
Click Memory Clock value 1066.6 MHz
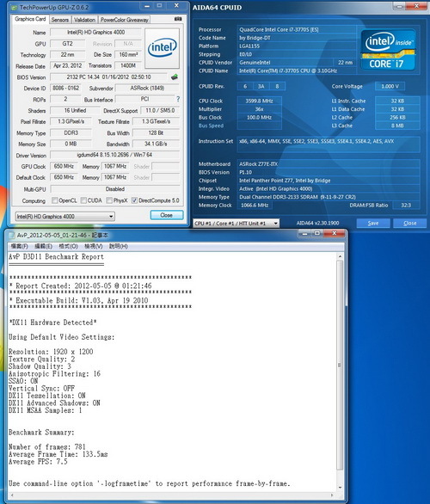coord(255,205)
